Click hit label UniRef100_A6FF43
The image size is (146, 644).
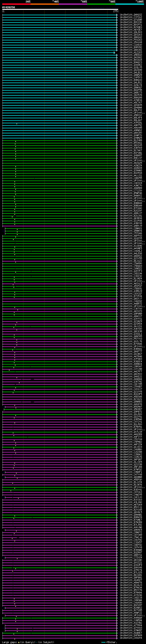coord(131,236)
